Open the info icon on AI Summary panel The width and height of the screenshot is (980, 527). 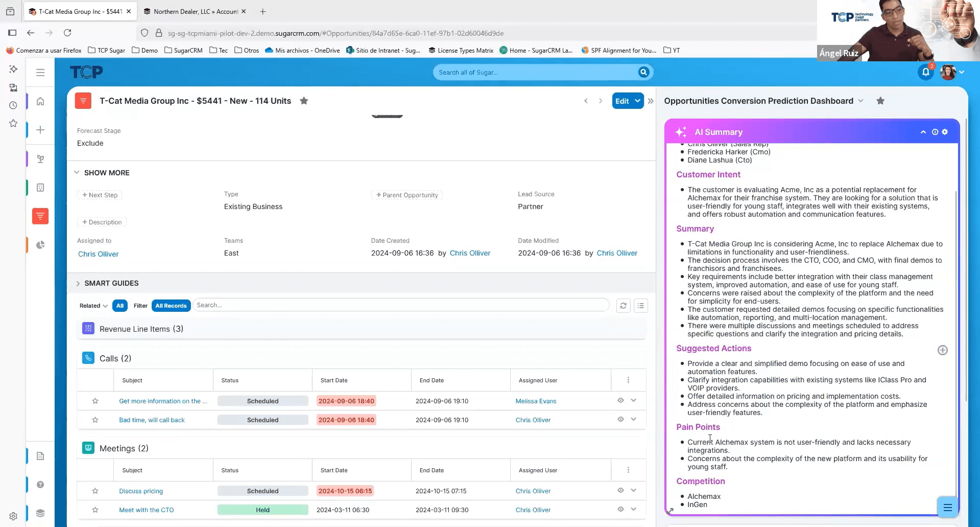click(x=935, y=132)
